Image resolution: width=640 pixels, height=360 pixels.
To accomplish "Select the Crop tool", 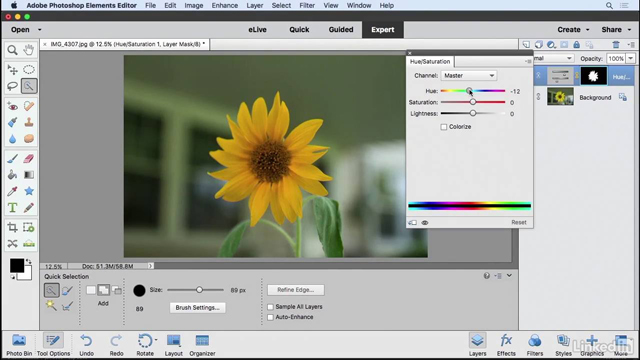I will [12, 227].
